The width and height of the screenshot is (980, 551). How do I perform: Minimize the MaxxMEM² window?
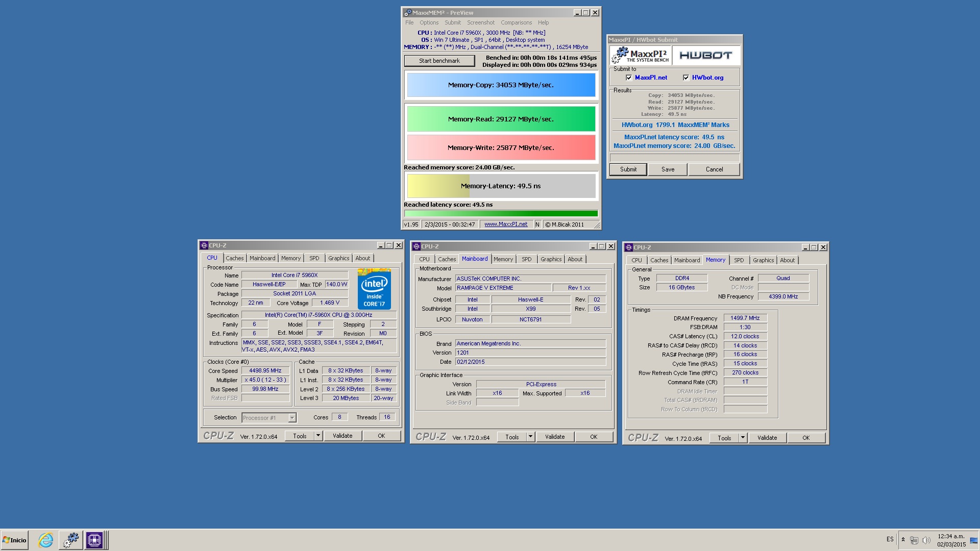click(x=577, y=13)
